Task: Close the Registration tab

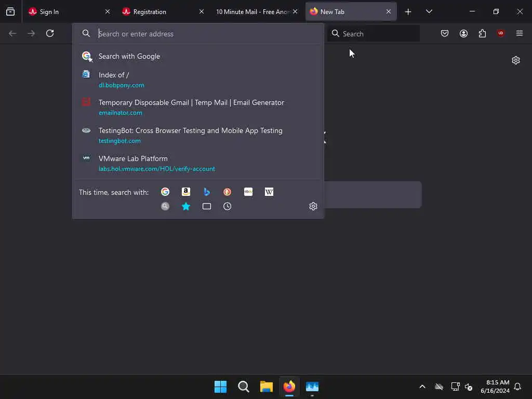Action: coord(202,11)
